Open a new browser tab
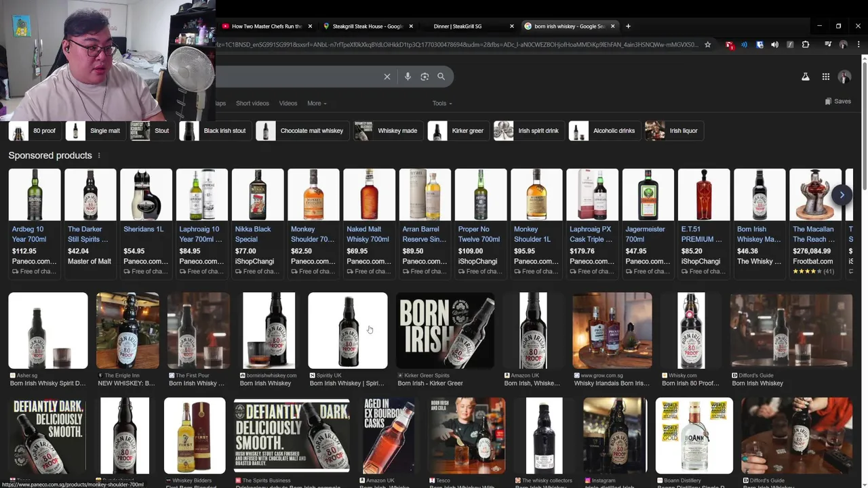The height and width of the screenshot is (488, 868). (x=628, y=26)
